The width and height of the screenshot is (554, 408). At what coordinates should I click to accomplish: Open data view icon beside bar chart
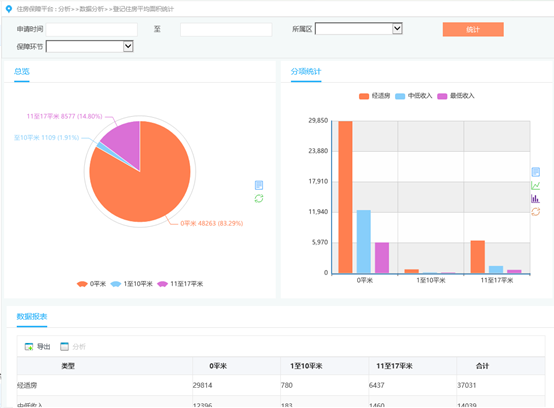pyautogui.click(x=536, y=172)
